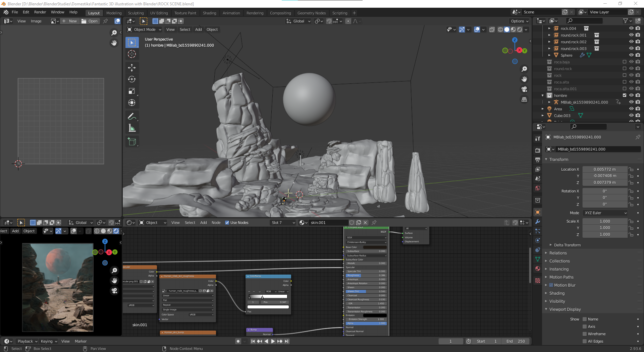The image size is (644, 352).
Task: Pin the skin.001 material node tree
Action: point(374,223)
